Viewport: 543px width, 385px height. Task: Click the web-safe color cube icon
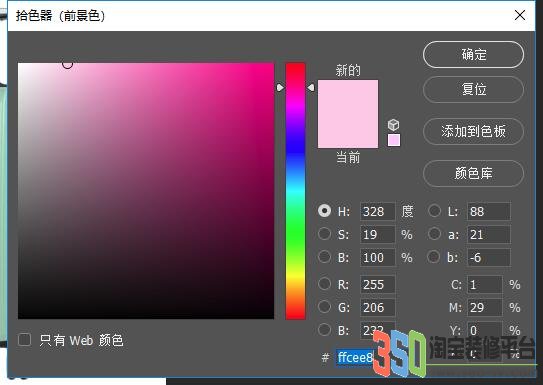tap(393, 125)
